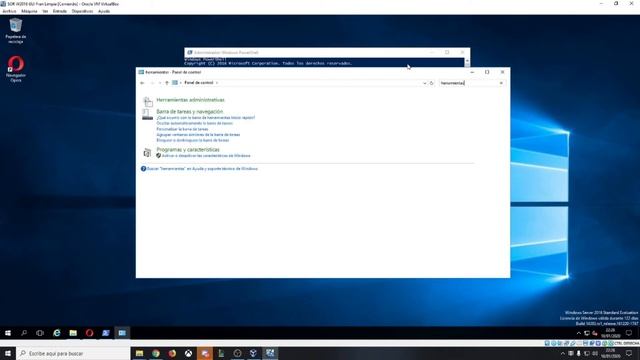The width and height of the screenshot is (640, 360).
Task: Open File Explorer from guest taskbar
Action: 73,333
